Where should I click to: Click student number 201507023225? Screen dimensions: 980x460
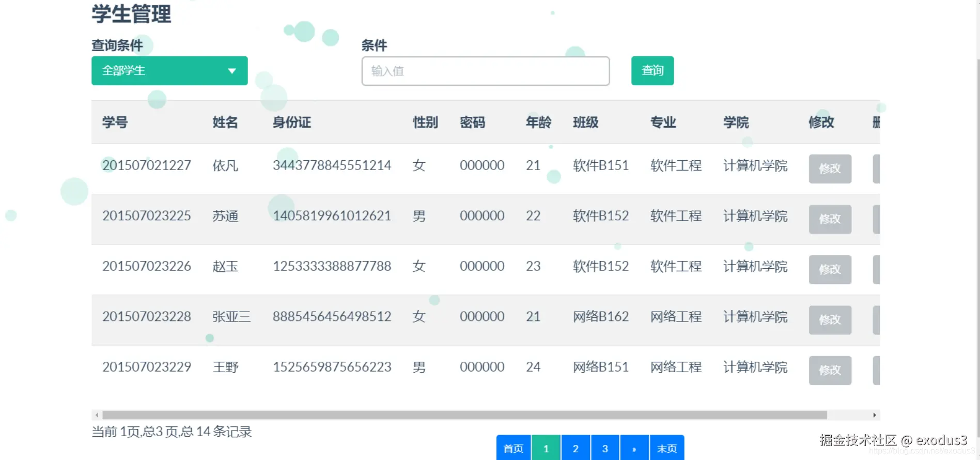tap(147, 216)
